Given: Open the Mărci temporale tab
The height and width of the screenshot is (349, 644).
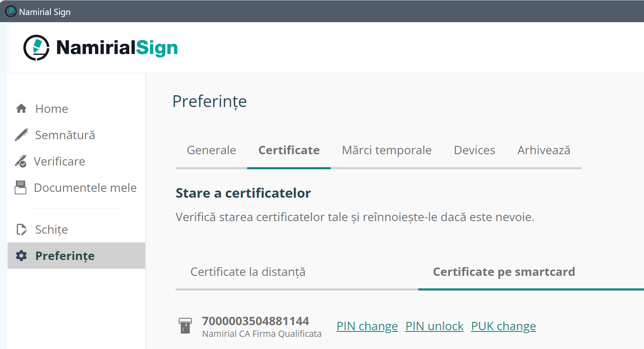Looking at the screenshot, I should tap(387, 150).
